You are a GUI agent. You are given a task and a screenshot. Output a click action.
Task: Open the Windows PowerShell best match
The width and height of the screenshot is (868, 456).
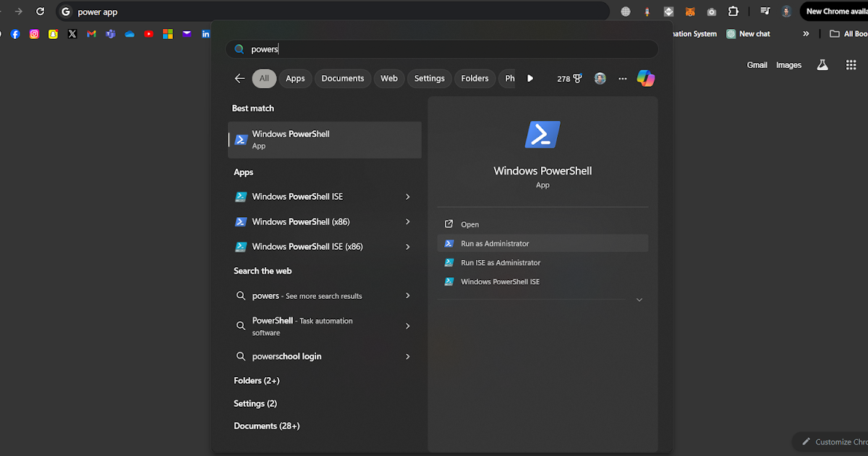(325, 140)
